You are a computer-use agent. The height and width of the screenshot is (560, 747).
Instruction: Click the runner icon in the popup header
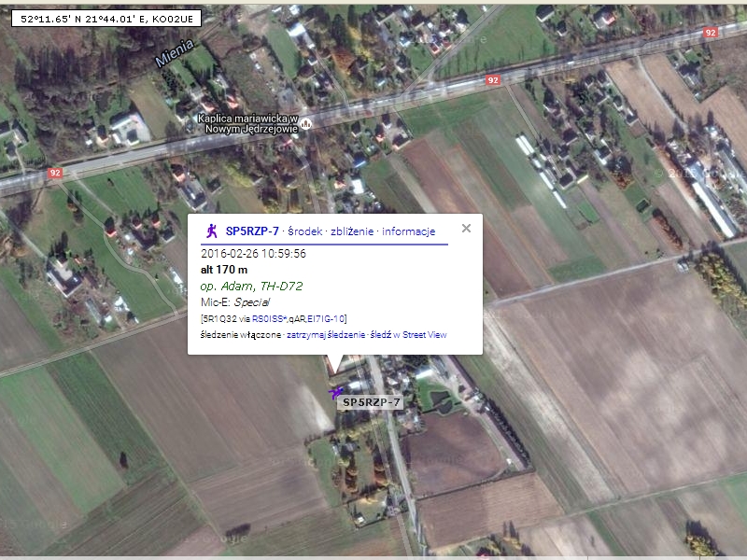point(212,231)
